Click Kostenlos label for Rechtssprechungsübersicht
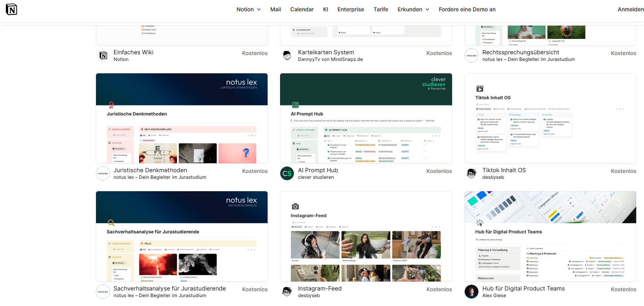Viewport: 644px width, 306px height. [623, 53]
